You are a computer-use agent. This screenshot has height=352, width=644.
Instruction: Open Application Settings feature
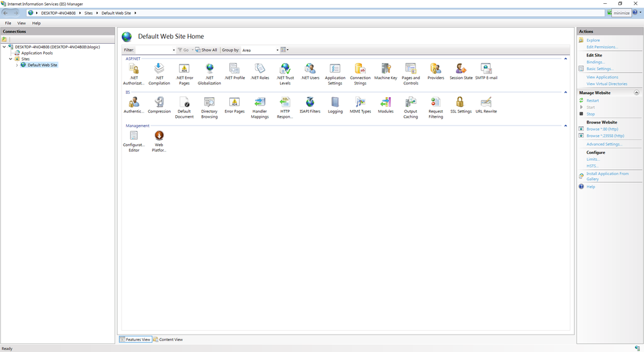tap(335, 74)
